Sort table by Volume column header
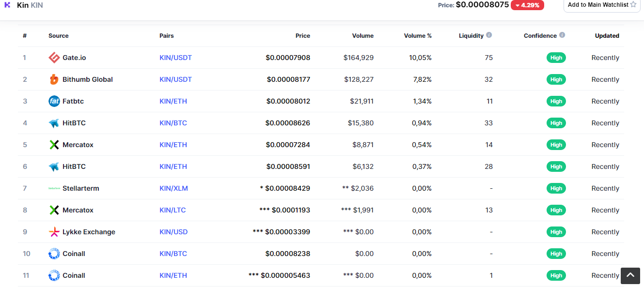Image resolution: width=644 pixels, height=287 pixels. [x=363, y=36]
